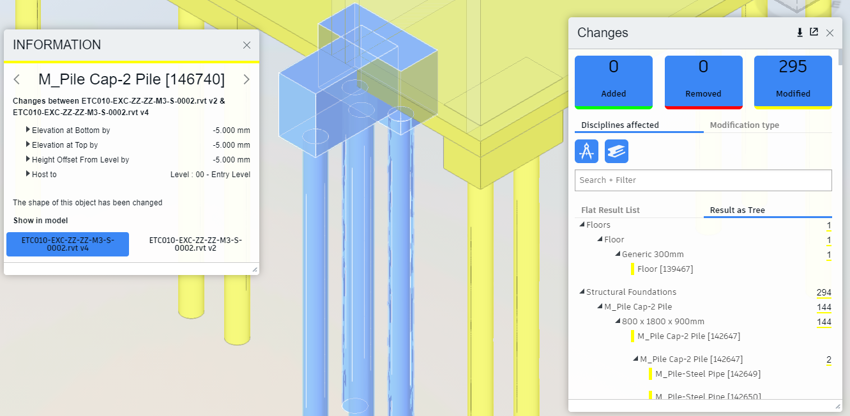Go to previous changed object arrow
Viewport: 850px width, 416px height.
click(x=17, y=80)
